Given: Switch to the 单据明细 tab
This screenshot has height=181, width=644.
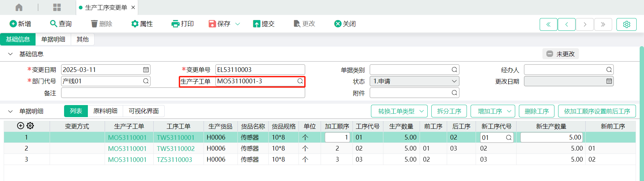Looking at the screenshot, I should tap(53, 39).
